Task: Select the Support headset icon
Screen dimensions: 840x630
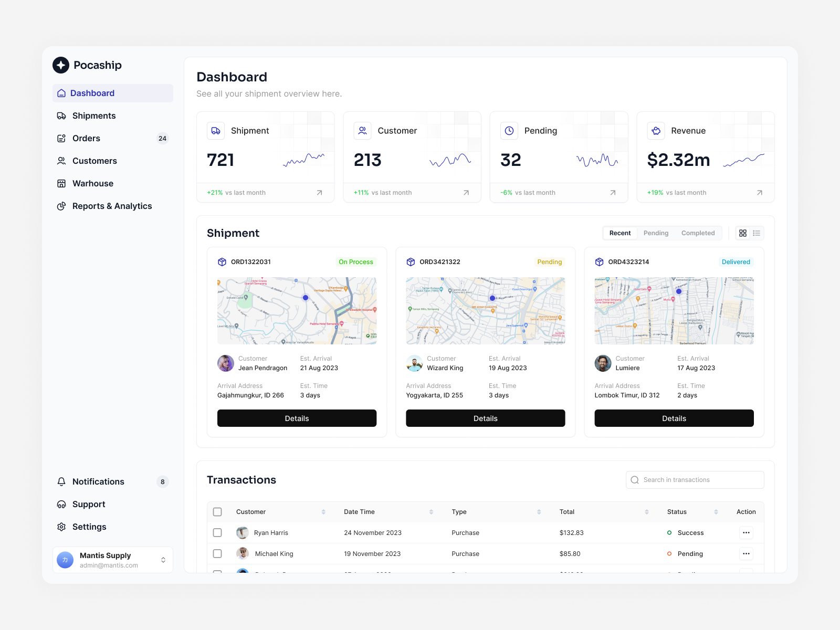Action: point(61,504)
